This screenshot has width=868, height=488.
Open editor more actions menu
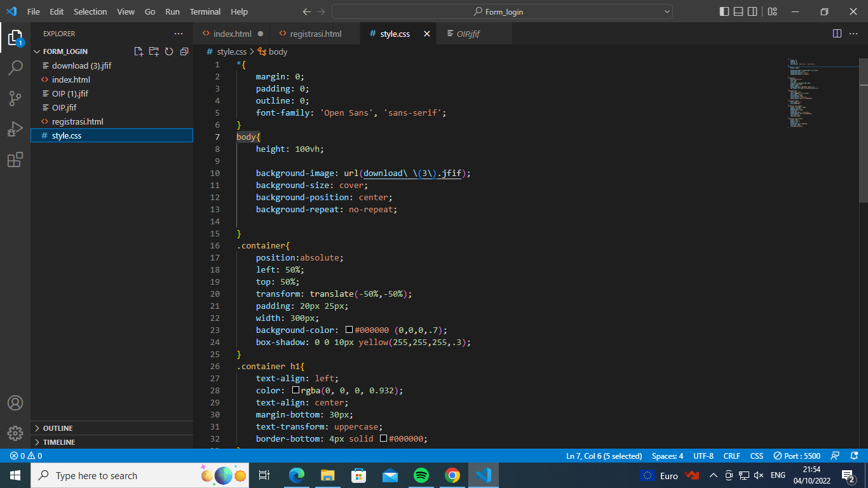(x=854, y=33)
